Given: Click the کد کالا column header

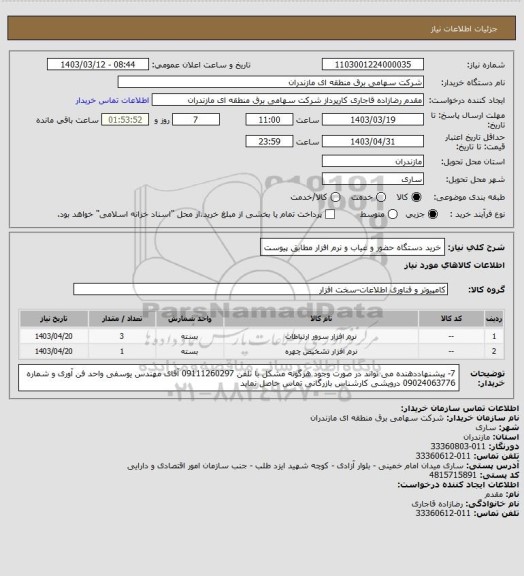Looking at the screenshot, I should pyautogui.click(x=451, y=319).
